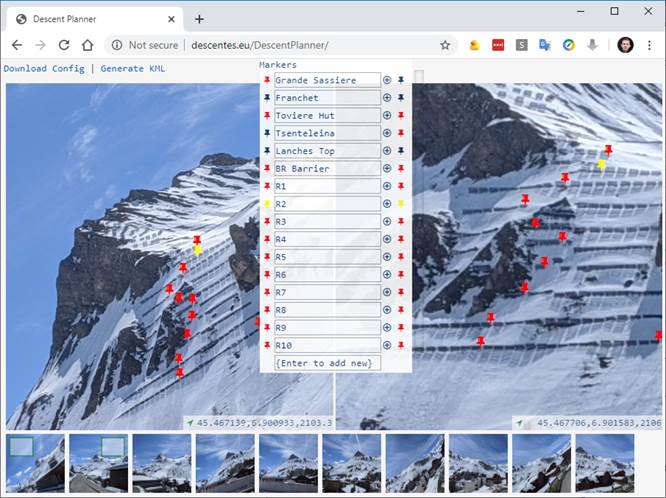Click the left yellow pin icon beside R2

[x=267, y=204]
